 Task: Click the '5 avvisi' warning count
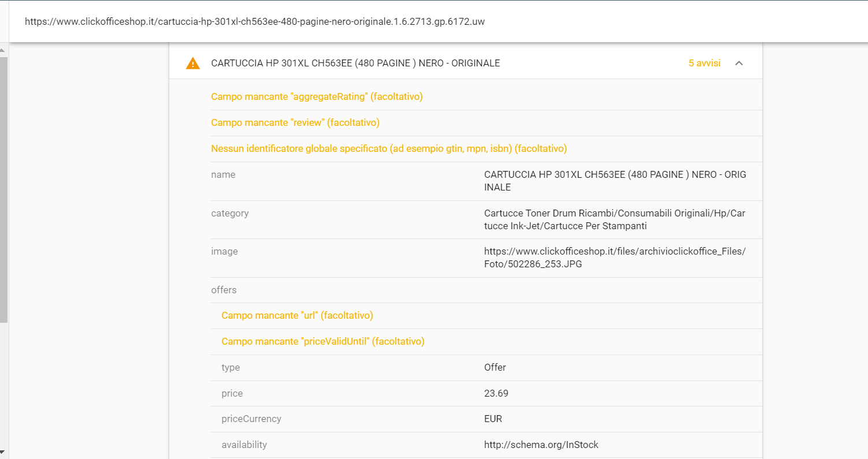tap(704, 64)
